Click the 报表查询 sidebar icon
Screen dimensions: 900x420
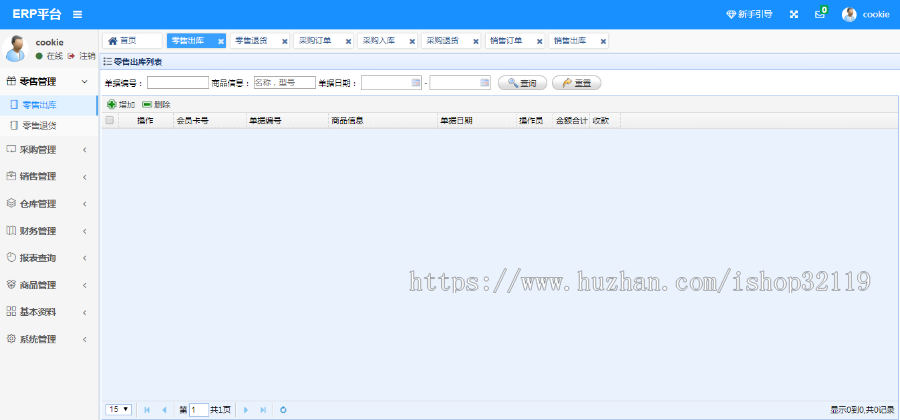(x=11, y=258)
